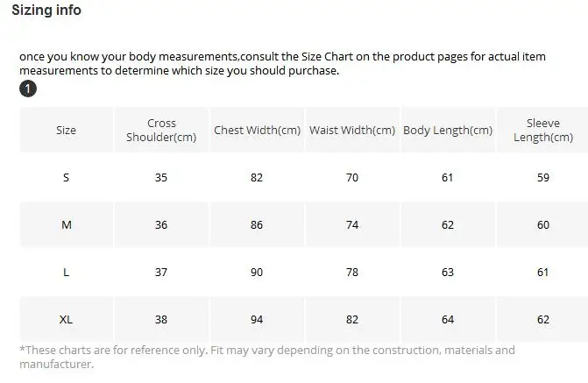Select the S size row label
588x383 pixels.
[66, 177]
